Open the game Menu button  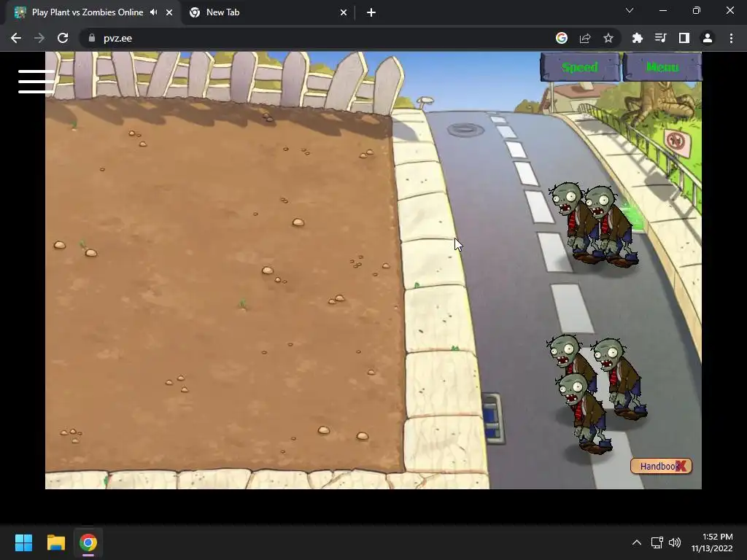[x=662, y=67]
